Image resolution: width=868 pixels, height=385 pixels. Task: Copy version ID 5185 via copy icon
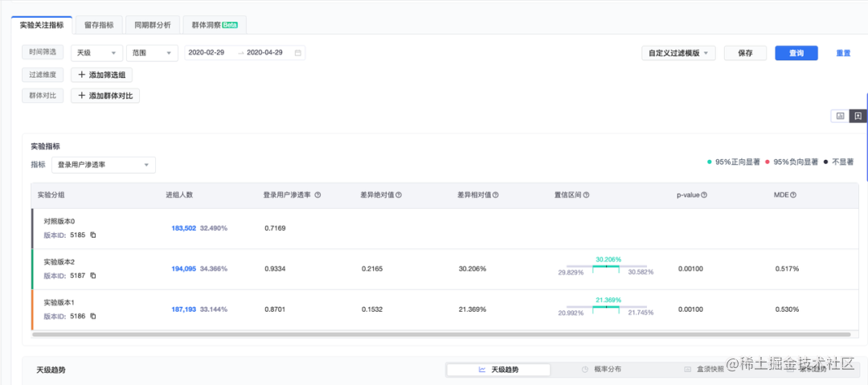93,235
